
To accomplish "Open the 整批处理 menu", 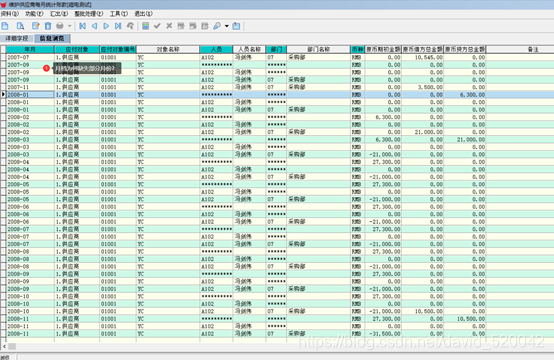I will tap(88, 14).
